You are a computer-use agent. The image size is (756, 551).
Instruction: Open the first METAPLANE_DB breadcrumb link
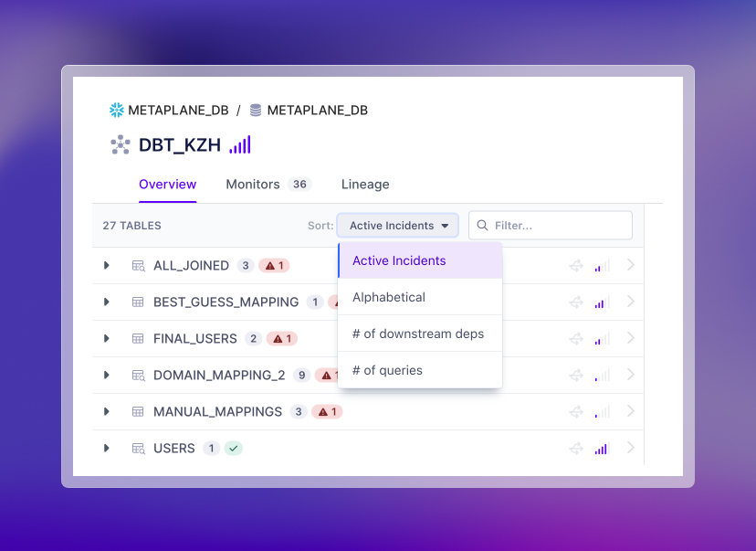click(x=178, y=111)
